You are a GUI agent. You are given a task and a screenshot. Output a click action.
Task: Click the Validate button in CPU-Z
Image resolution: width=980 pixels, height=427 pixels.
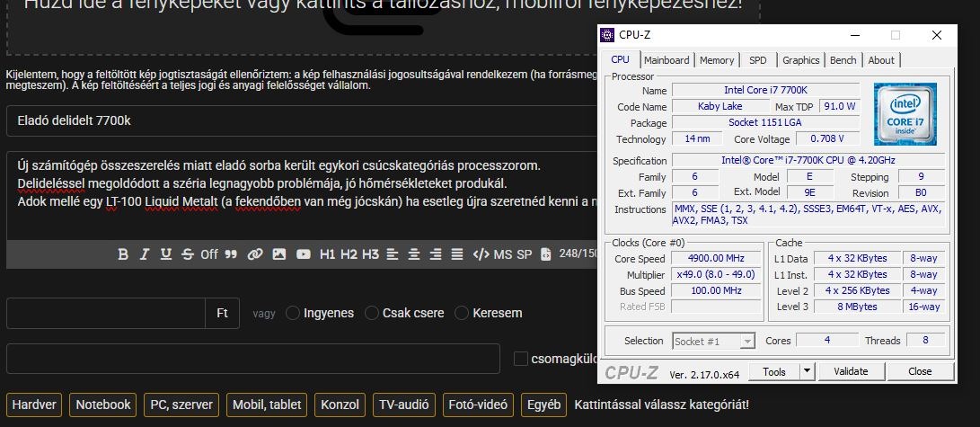coord(851,371)
